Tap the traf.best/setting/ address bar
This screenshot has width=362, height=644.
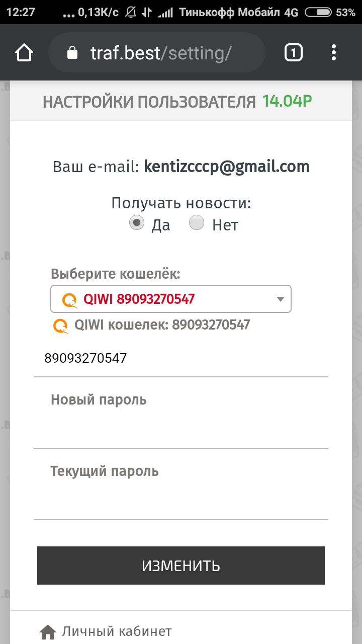[156, 53]
